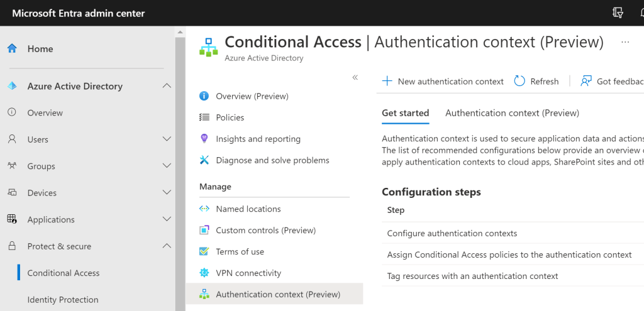Click the Home icon in sidebar
The image size is (644, 311).
(x=12, y=49)
